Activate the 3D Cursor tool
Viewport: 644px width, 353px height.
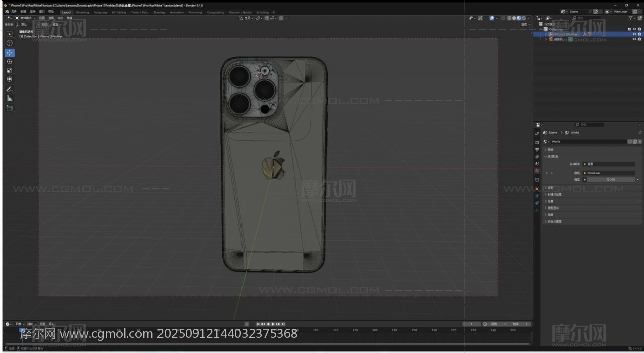click(x=9, y=43)
